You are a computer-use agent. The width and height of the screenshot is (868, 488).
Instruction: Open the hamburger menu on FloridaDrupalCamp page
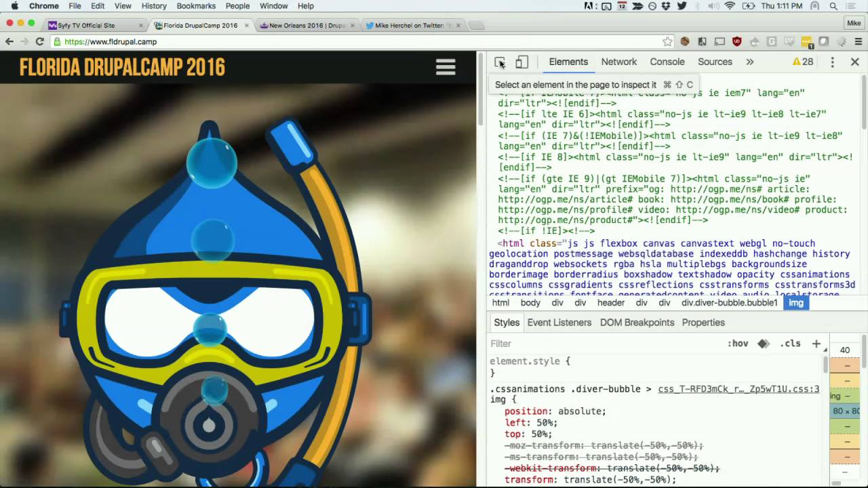click(x=446, y=67)
